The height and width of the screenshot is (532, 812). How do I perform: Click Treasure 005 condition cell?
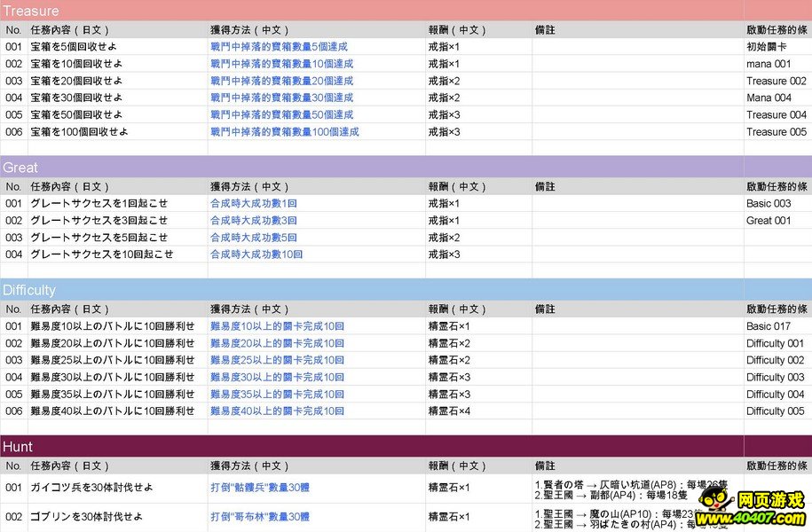point(777,131)
